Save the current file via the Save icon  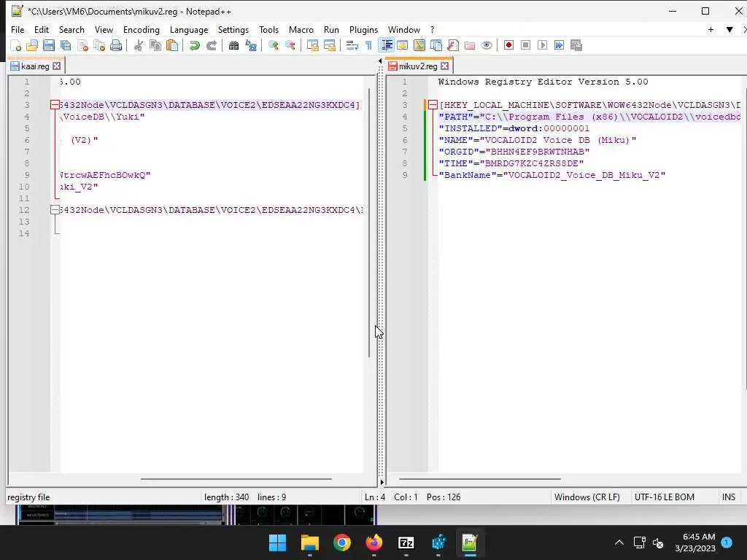click(x=49, y=45)
